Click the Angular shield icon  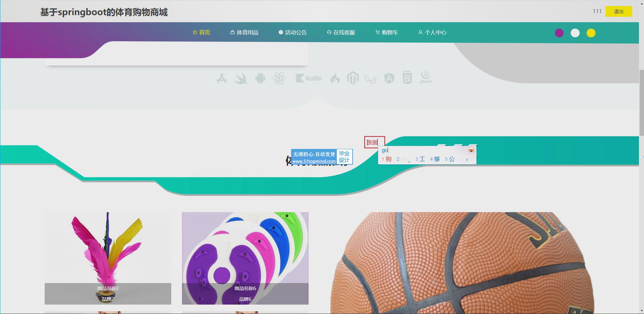[389, 78]
